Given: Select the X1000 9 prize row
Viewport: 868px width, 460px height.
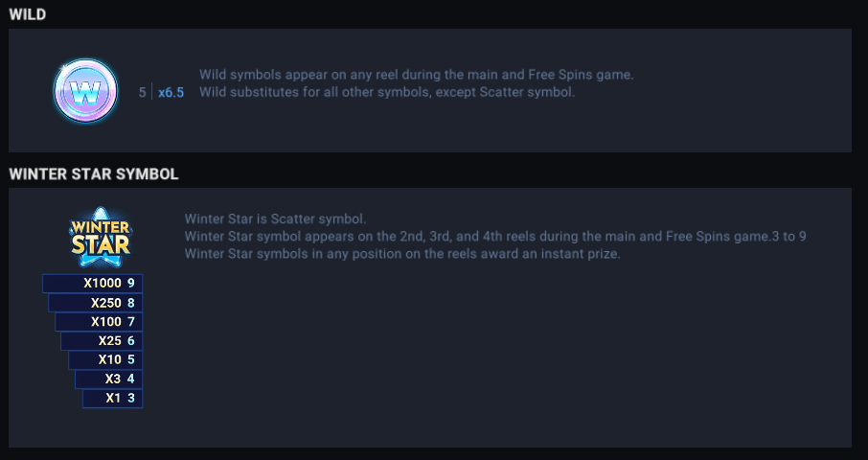Looking at the screenshot, I should [x=93, y=283].
